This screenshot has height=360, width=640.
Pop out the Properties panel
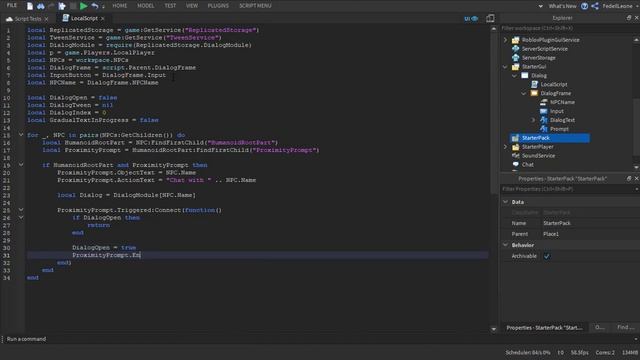tap(629, 178)
